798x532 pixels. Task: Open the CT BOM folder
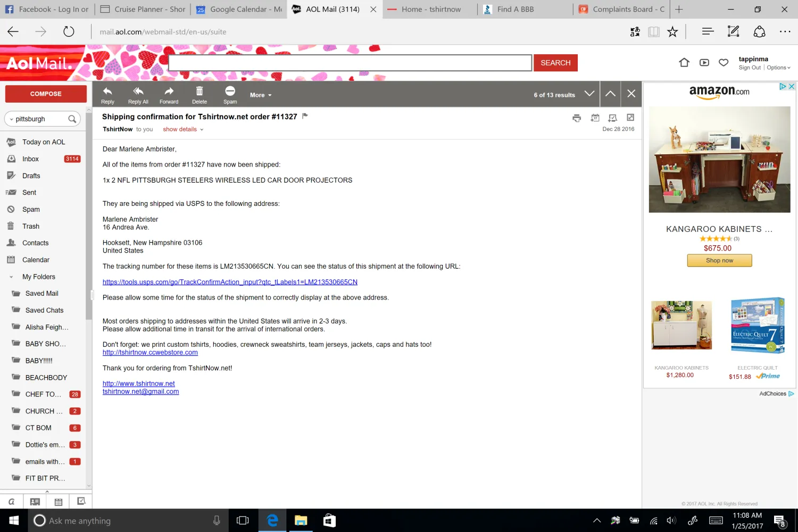click(38, 428)
